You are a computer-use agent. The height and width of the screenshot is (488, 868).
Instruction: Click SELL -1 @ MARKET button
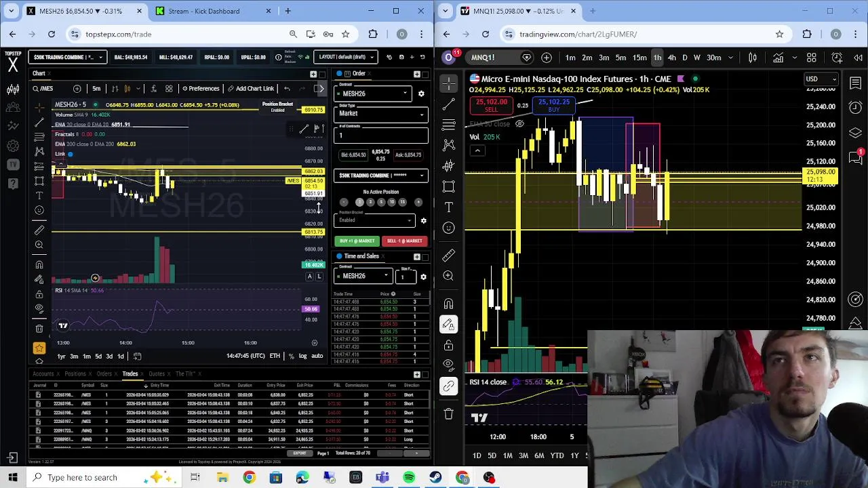pos(404,241)
